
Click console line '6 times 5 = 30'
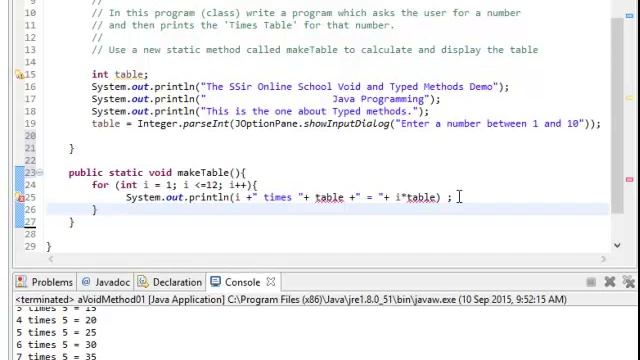pos(56,345)
